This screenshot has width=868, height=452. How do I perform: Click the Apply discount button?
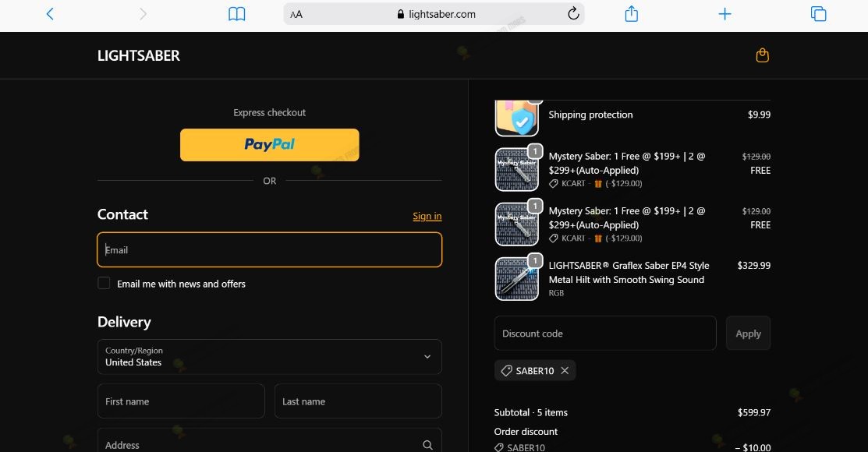click(748, 333)
